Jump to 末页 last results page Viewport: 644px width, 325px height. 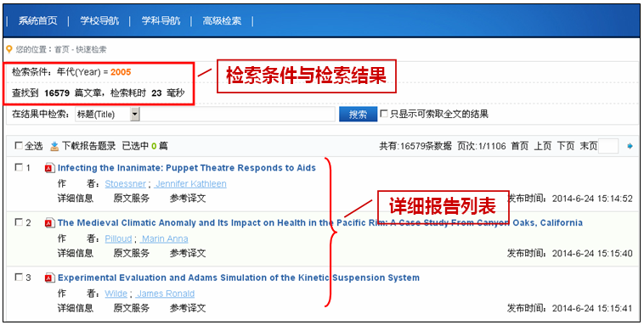point(588,146)
